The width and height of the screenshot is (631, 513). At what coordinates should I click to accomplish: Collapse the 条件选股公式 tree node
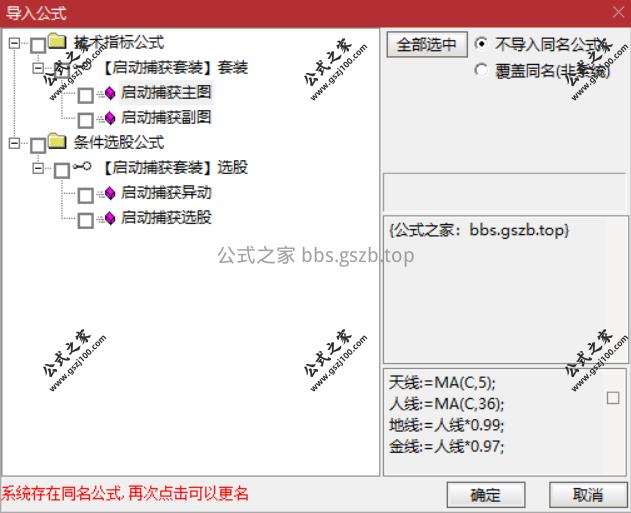tap(14, 143)
